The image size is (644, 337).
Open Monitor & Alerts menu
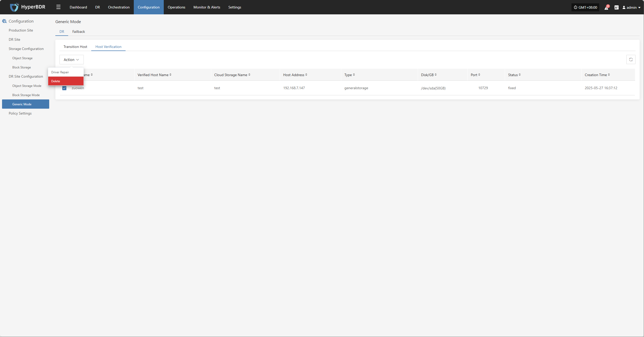207,7
